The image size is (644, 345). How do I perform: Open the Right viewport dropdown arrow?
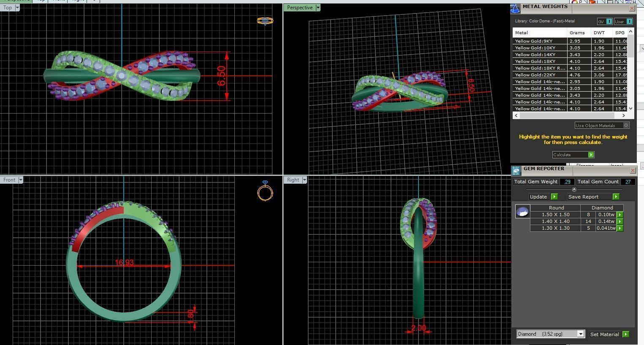(304, 180)
